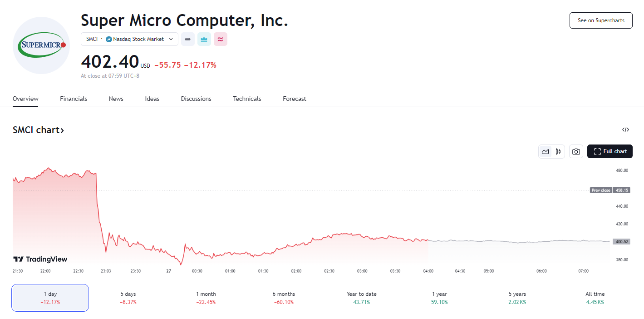Viewport: 644px width, 319px height.
Task: Click the Nasdaq exchange icon
Action: tap(109, 40)
